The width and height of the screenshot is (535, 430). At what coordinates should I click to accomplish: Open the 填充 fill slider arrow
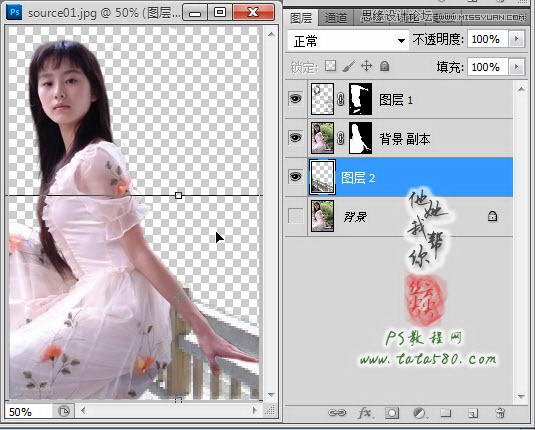pos(516,66)
